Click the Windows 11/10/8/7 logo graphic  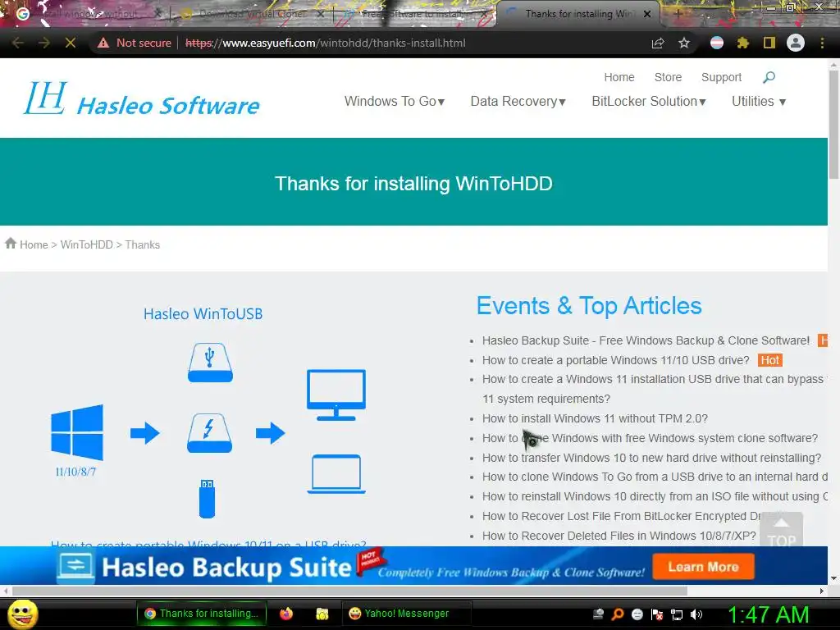[x=76, y=433]
